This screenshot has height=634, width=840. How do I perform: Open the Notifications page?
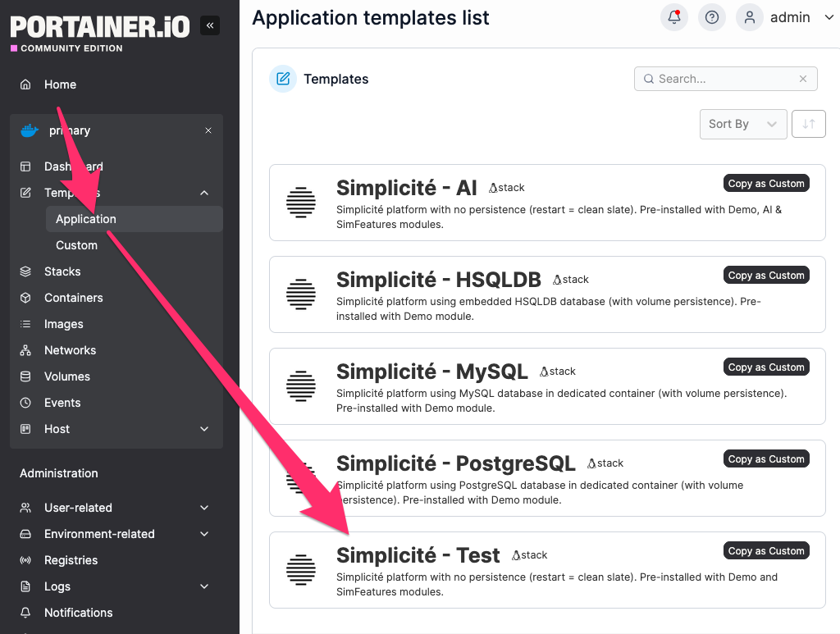[78, 612]
